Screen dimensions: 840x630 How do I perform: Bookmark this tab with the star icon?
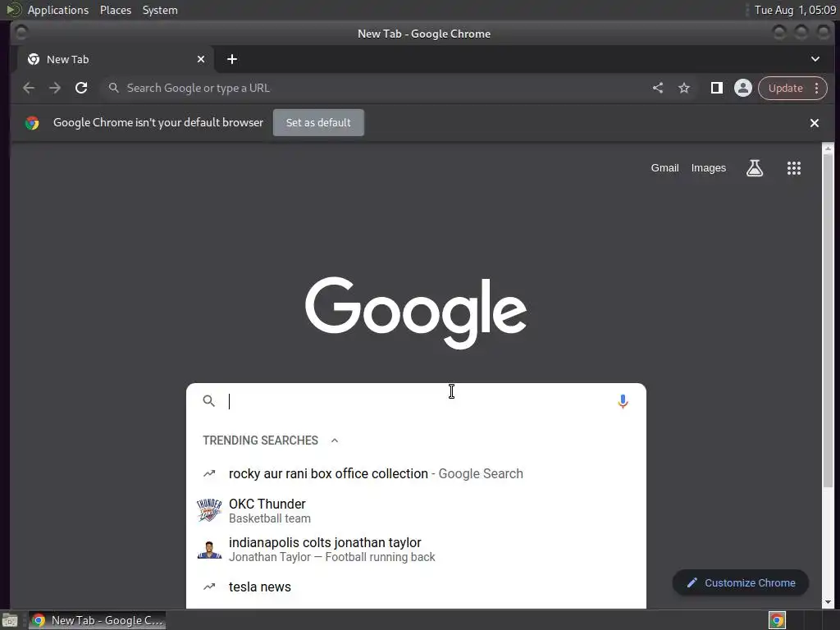684,88
